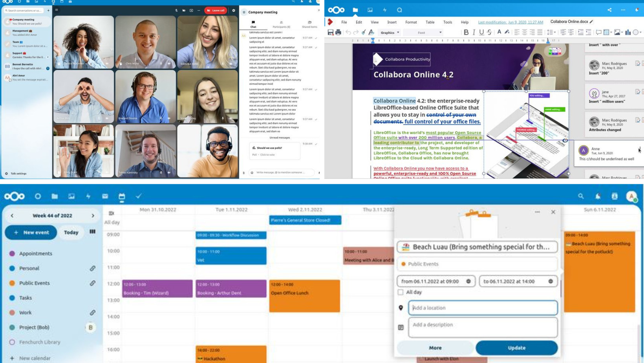Screen dimensions: 644x363
Task: Open Mail app in Calendar window header
Action: [x=105, y=196]
